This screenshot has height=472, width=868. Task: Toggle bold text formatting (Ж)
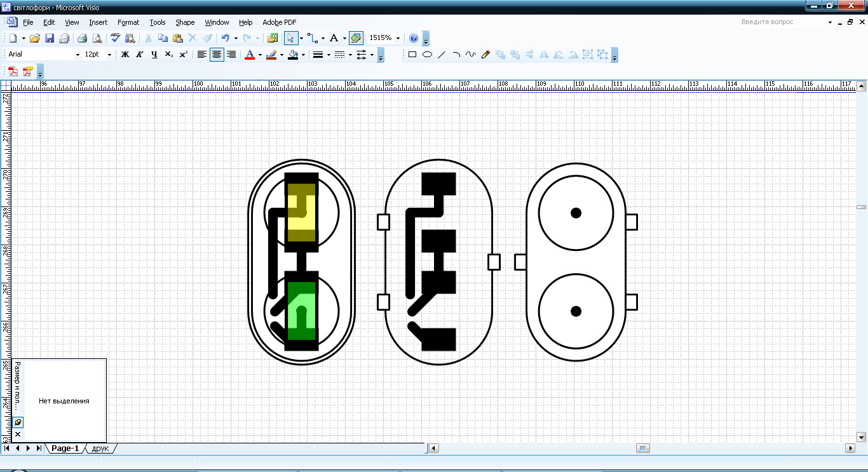pos(125,55)
